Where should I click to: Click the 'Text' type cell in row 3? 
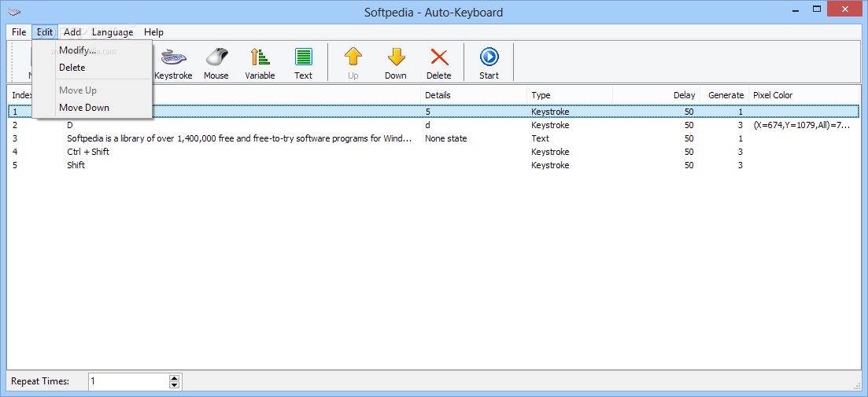click(x=541, y=138)
